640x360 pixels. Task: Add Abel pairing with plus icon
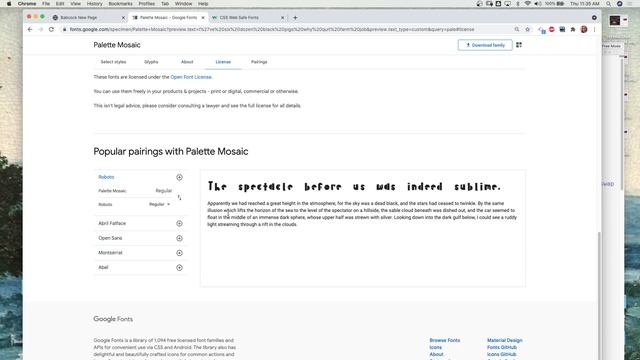tap(179, 268)
